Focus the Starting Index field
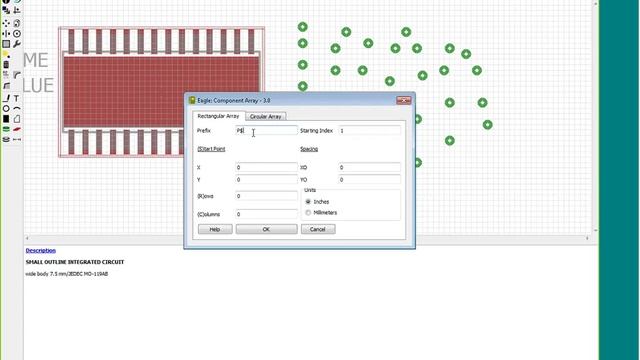Image resolution: width=640 pixels, height=360 pixels. click(369, 131)
